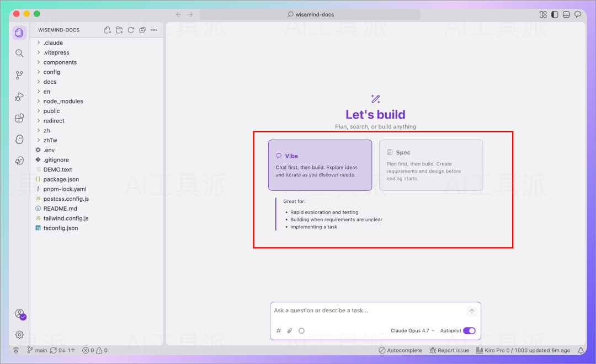Viewport: 596px width, 364px height.
Task: Select the Spec mode card
Action: (431, 165)
